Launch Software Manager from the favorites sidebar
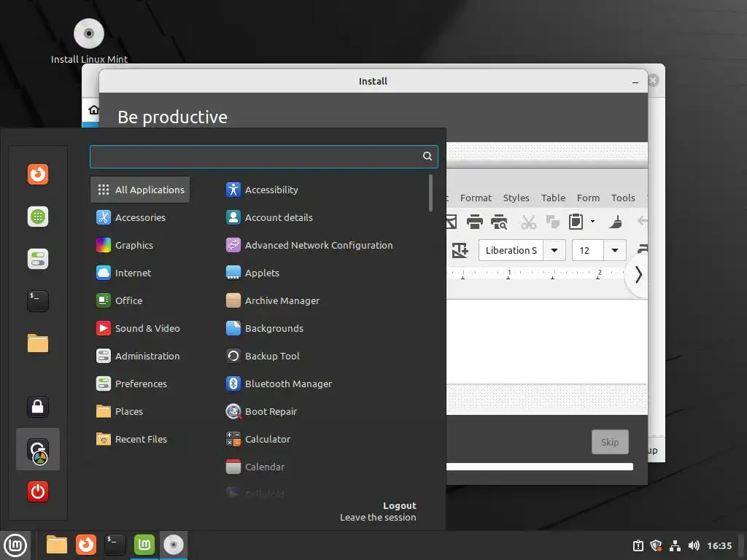The height and width of the screenshot is (560, 747). [x=38, y=217]
